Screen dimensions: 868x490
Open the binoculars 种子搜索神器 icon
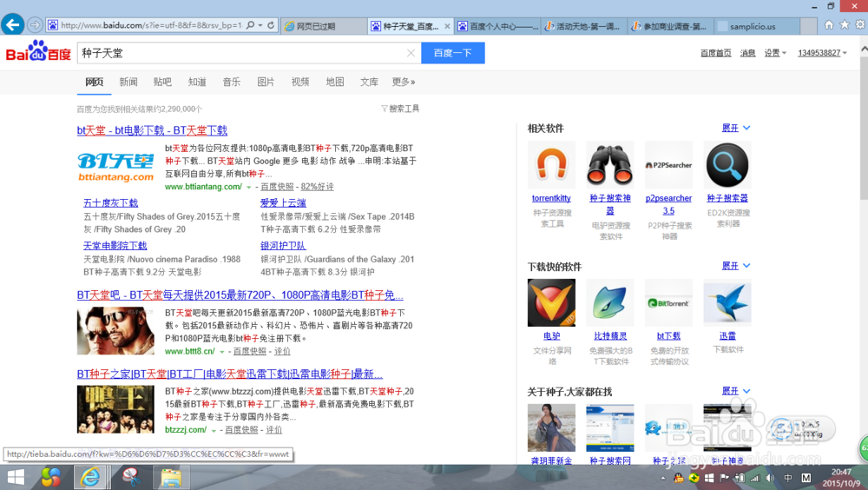610,164
